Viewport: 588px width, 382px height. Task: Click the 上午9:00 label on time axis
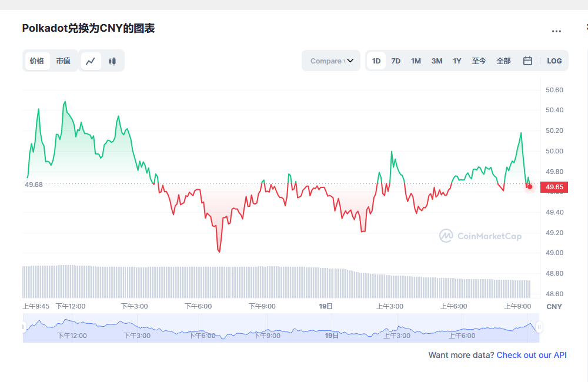click(517, 306)
